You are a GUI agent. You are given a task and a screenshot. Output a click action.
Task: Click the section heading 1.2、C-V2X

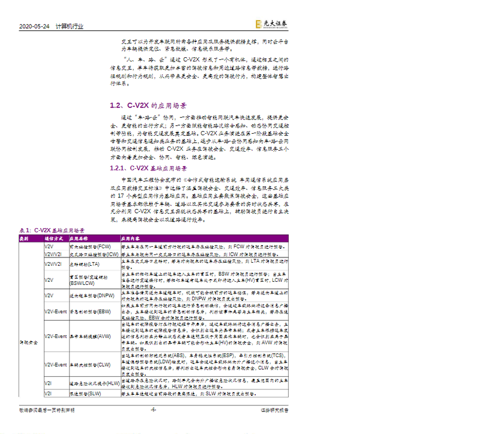click(x=147, y=106)
